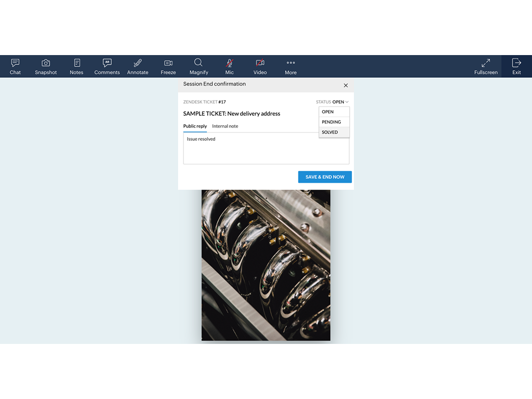Image resolution: width=532 pixels, height=399 pixels.
Task: Open AR Comments
Action: [x=107, y=66]
